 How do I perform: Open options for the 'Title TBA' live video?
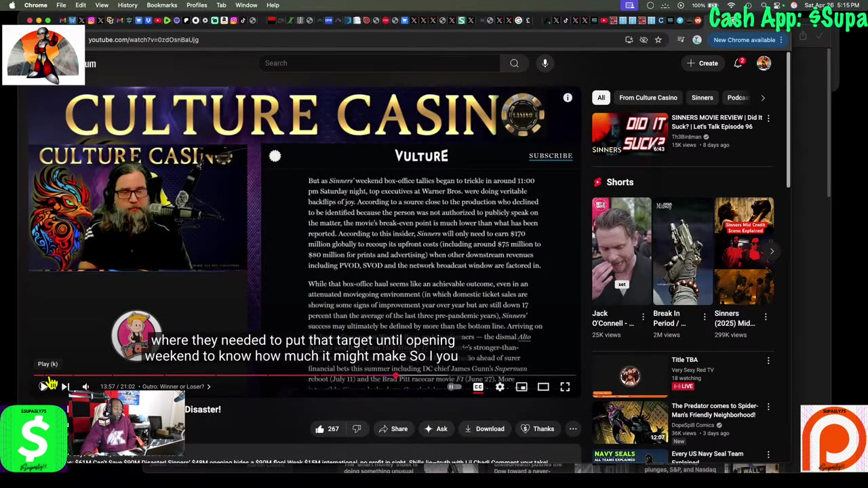pyautogui.click(x=768, y=361)
